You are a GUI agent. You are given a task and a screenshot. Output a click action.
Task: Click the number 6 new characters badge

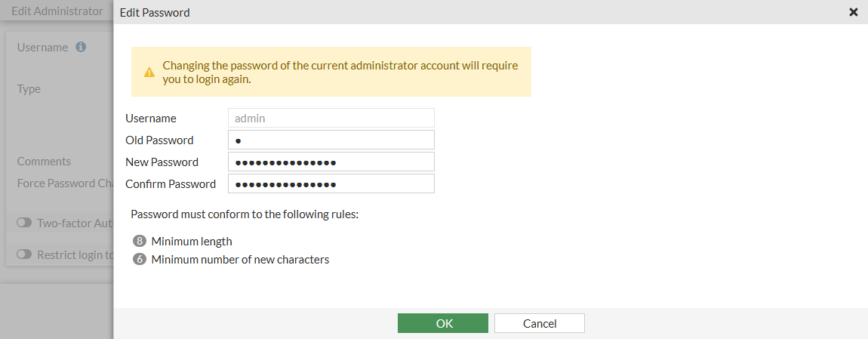click(139, 260)
